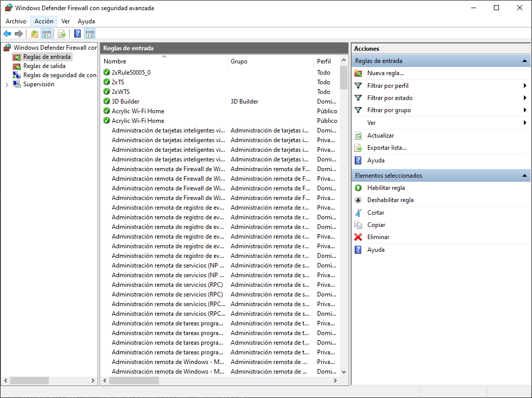Click the Actualizar refresh icon
This screenshot has width=532, height=398.
(358, 136)
